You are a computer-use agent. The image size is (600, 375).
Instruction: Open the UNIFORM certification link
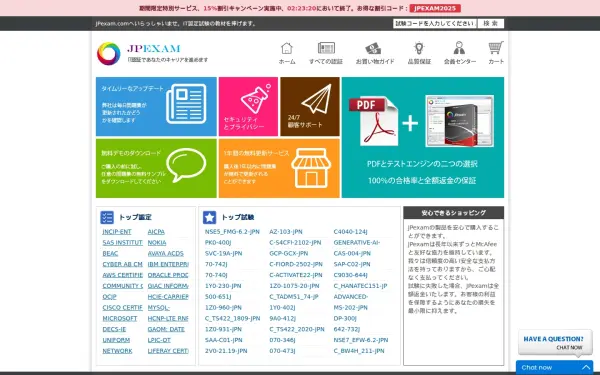click(x=116, y=340)
